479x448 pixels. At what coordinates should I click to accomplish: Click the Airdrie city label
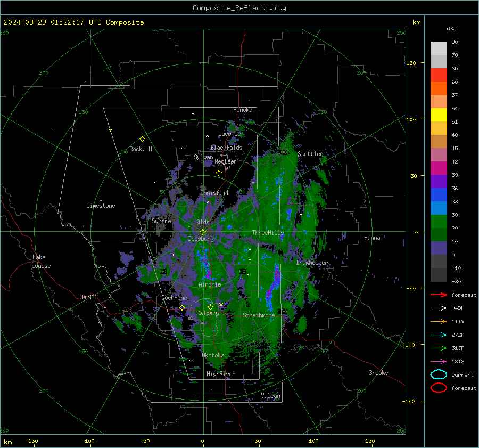pyautogui.click(x=210, y=284)
